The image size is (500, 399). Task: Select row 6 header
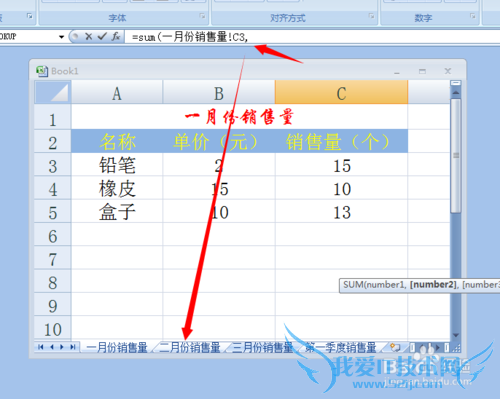(53, 234)
